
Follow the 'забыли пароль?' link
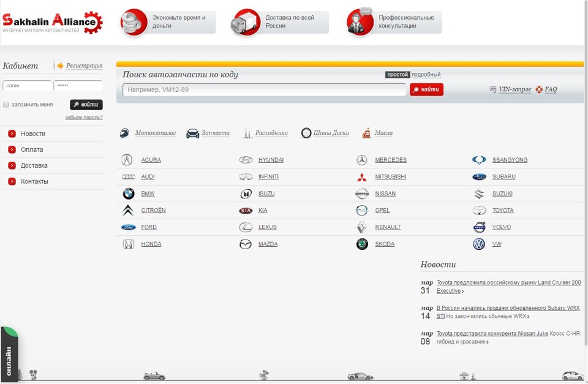[x=84, y=118]
